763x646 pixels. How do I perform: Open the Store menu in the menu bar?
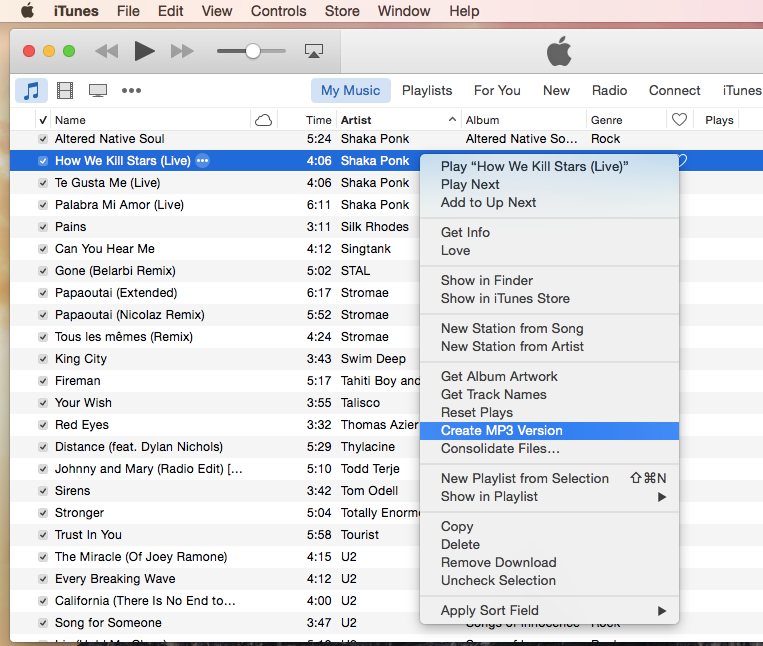point(342,11)
